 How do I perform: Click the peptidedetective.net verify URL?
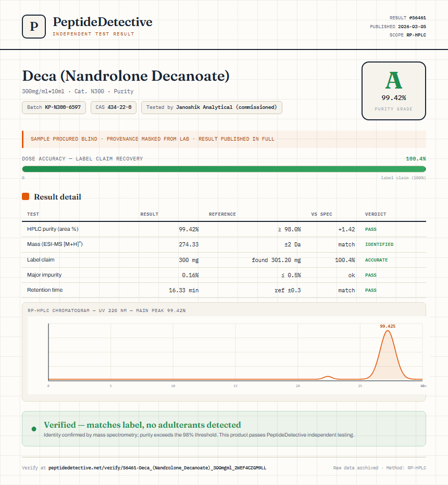coord(157,468)
